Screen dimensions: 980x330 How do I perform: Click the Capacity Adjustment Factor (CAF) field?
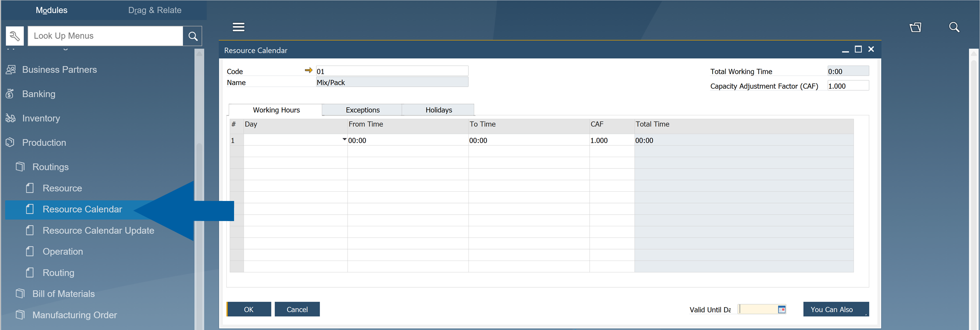click(x=848, y=86)
